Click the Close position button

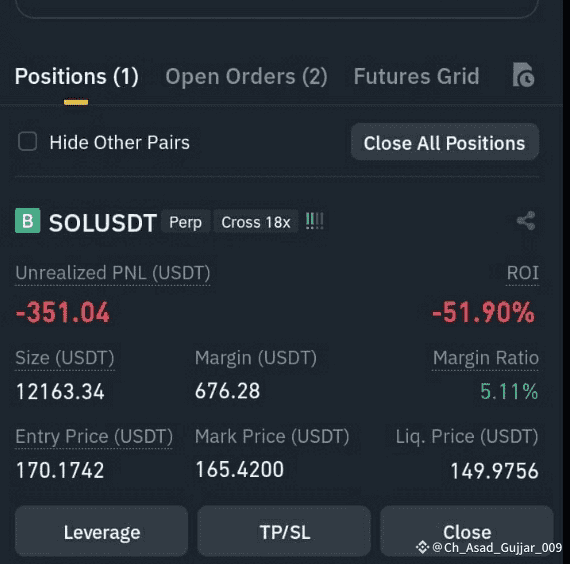(467, 532)
